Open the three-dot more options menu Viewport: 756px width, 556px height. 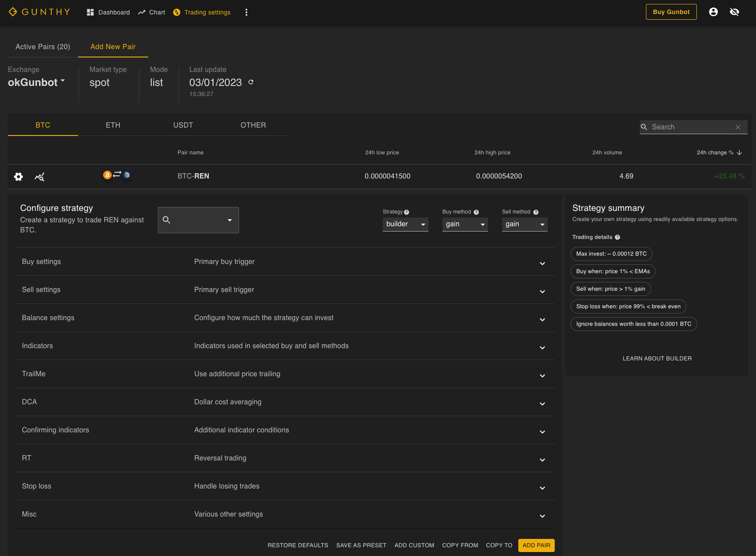point(246,12)
